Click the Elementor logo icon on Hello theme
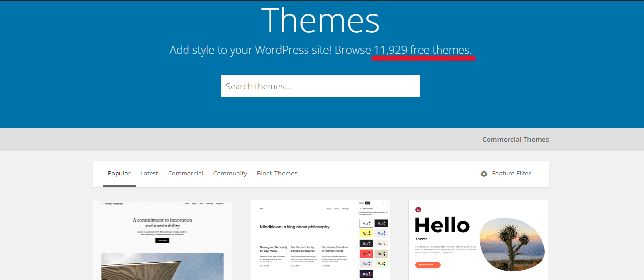The width and height of the screenshot is (644, 280). 418,210
